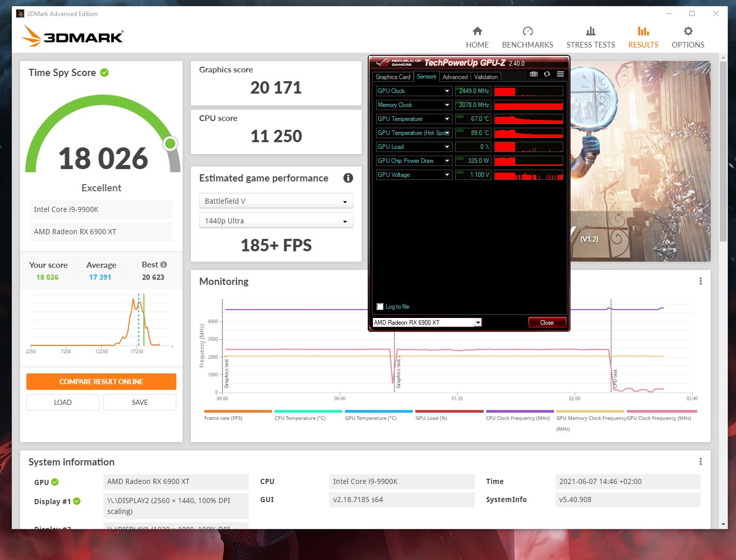Click the GPU Clock sensor graph
Screen dimensions: 736x560
click(528, 91)
